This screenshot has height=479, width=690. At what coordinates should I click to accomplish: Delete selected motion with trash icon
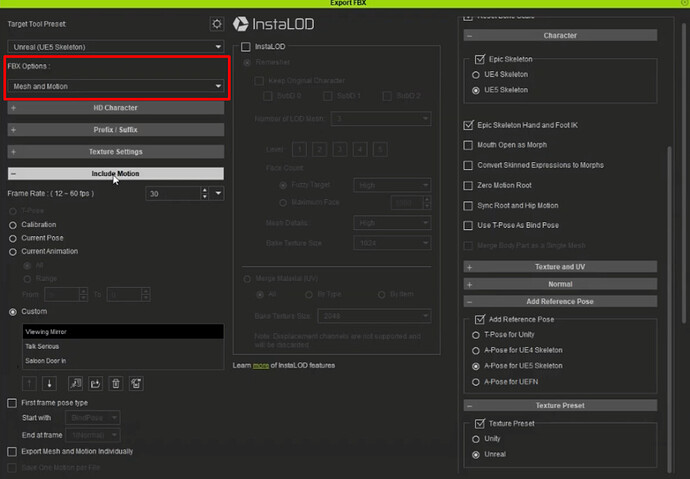[116, 384]
